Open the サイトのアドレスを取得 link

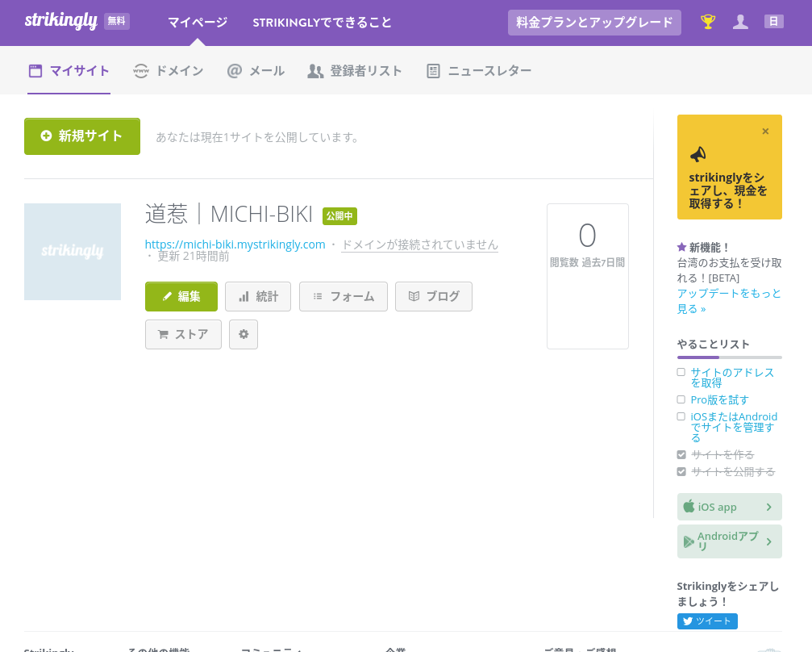(x=732, y=378)
